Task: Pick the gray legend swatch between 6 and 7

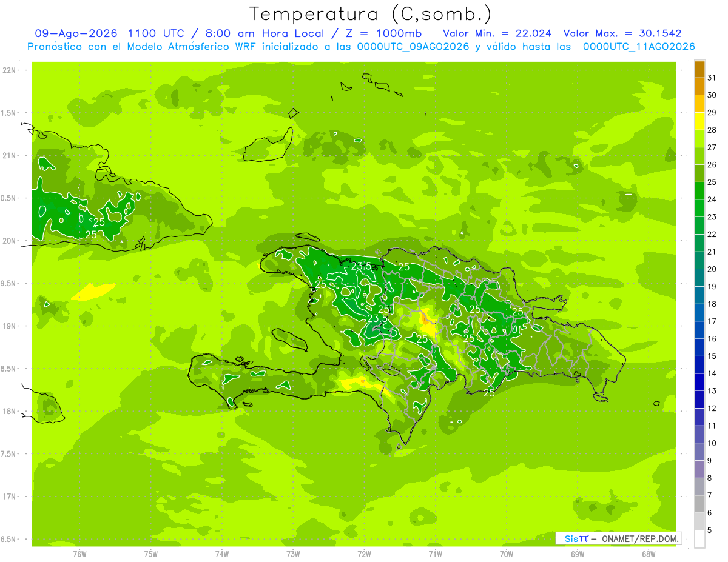Action: 700,504
